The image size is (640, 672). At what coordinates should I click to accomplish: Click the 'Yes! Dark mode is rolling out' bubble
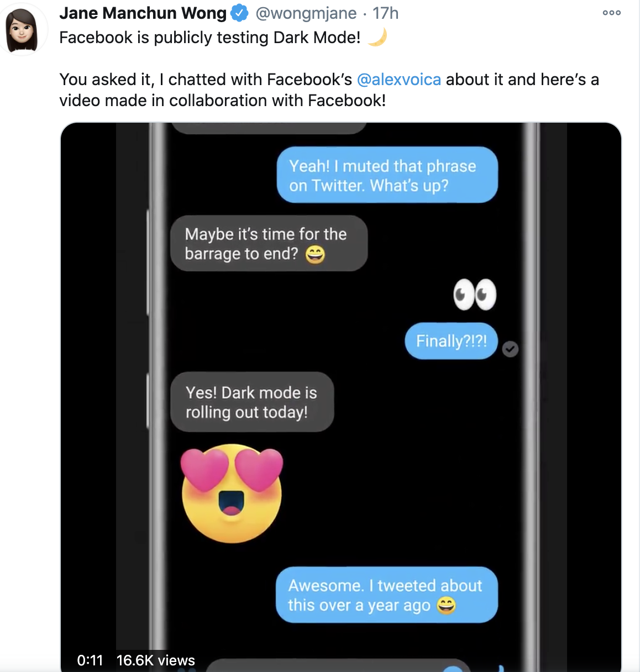pyautogui.click(x=252, y=402)
